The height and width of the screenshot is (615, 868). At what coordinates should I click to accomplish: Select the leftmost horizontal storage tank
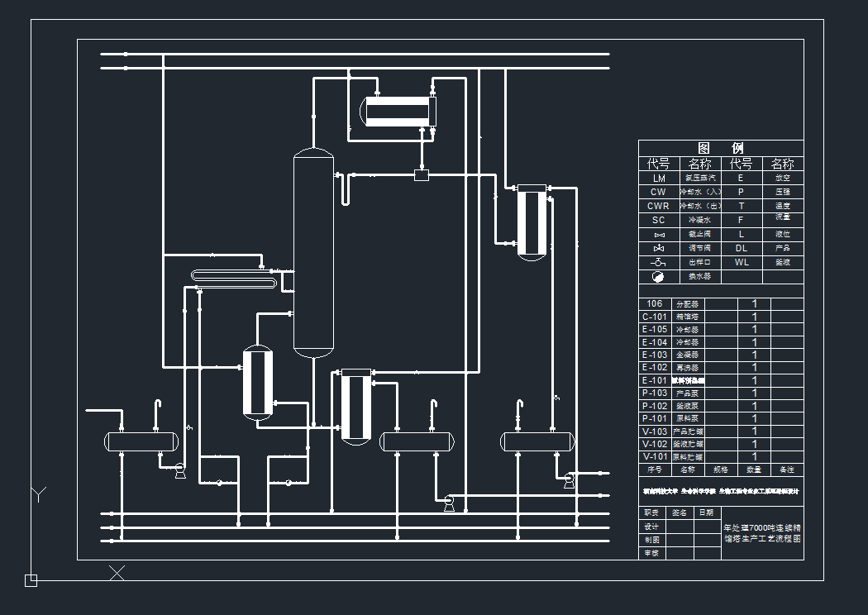click(141, 441)
